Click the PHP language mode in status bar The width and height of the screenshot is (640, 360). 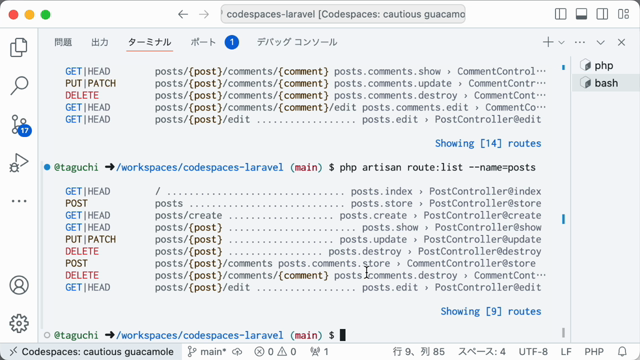click(x=594, y=351)
